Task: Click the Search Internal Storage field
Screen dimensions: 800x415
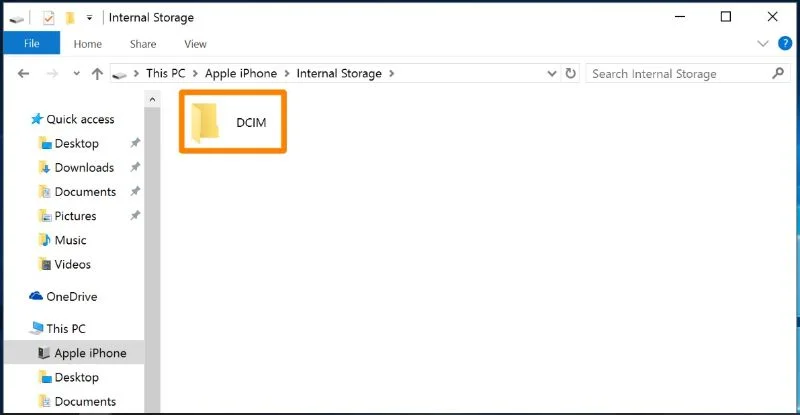Action: pyautogui.click(x=679, y=74)
